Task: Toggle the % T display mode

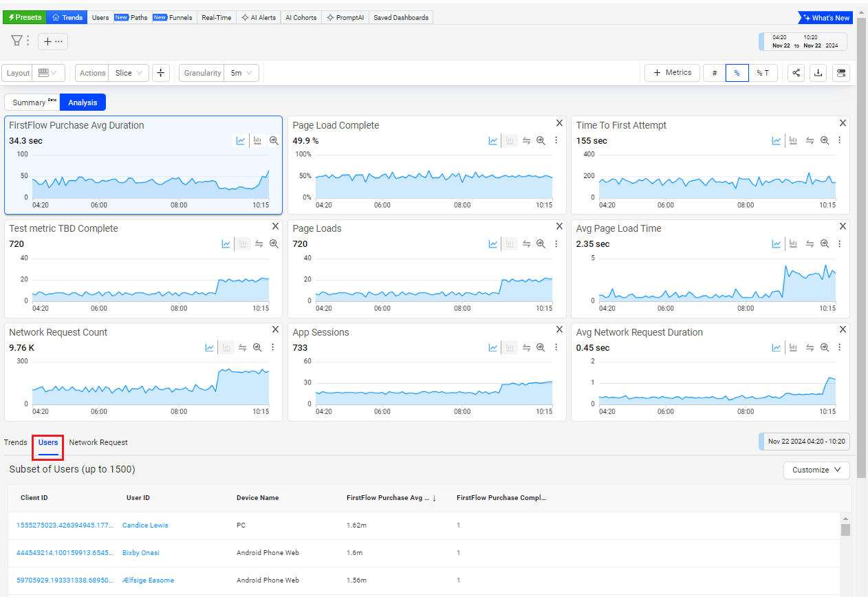Action: (x=762, y=73)
